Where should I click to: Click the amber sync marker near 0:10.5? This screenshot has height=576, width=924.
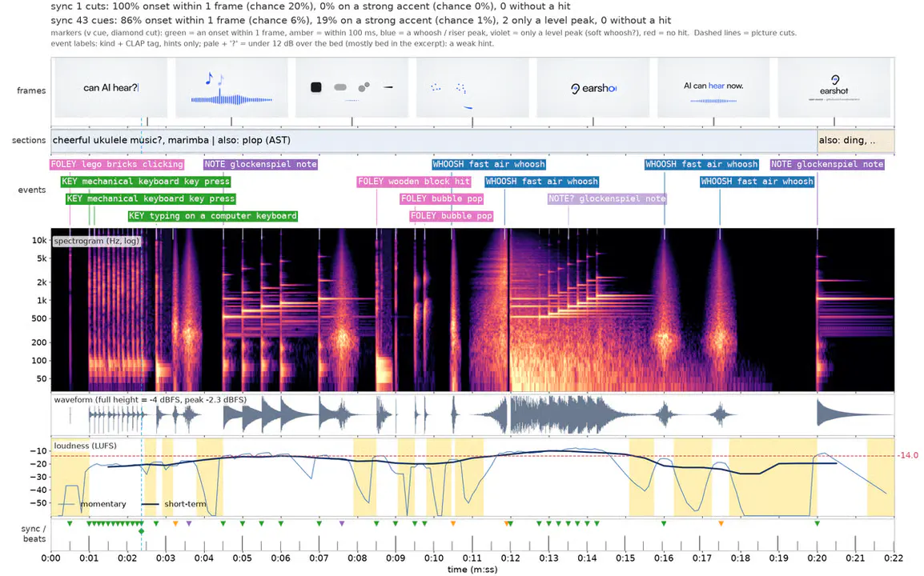[x=453, y=523]
